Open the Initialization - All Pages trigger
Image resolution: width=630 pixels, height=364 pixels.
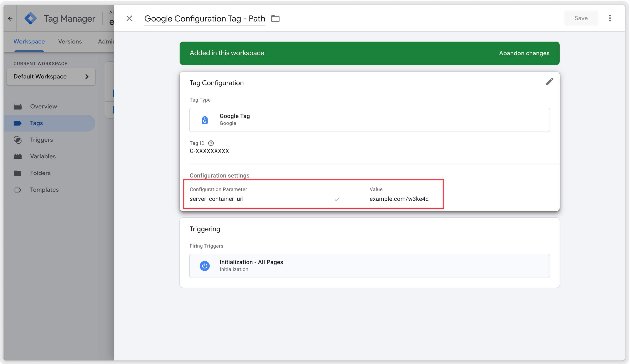(x=369, y=266)
